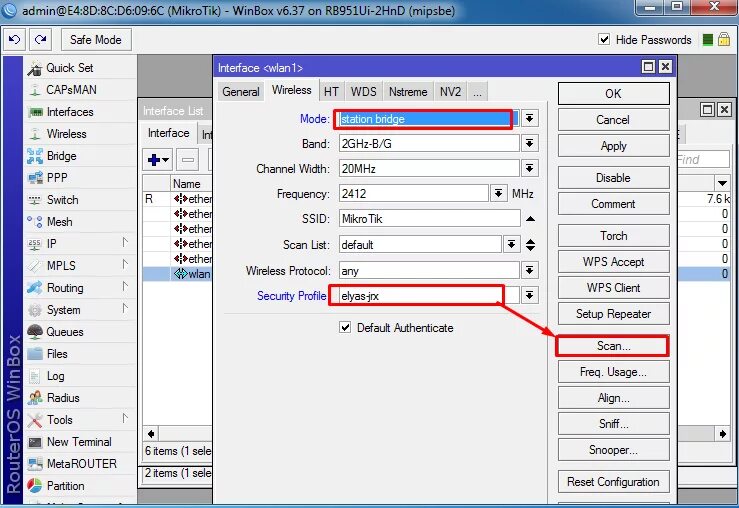Image resolution: width=739 pixels, height=508 pixels.
Task: Click the green status indicator square
Action: (707, 40)
